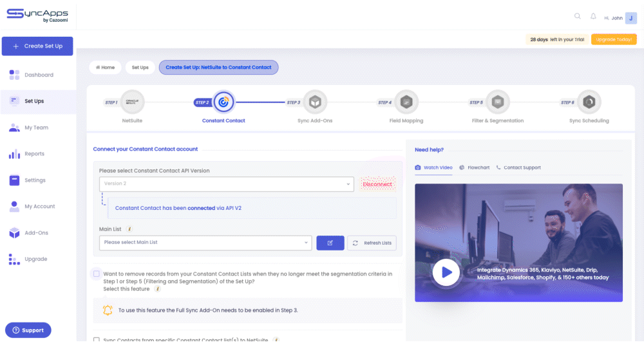
Task: Select the Step 2 Constant Contact icon
Action: pos(223,102)
